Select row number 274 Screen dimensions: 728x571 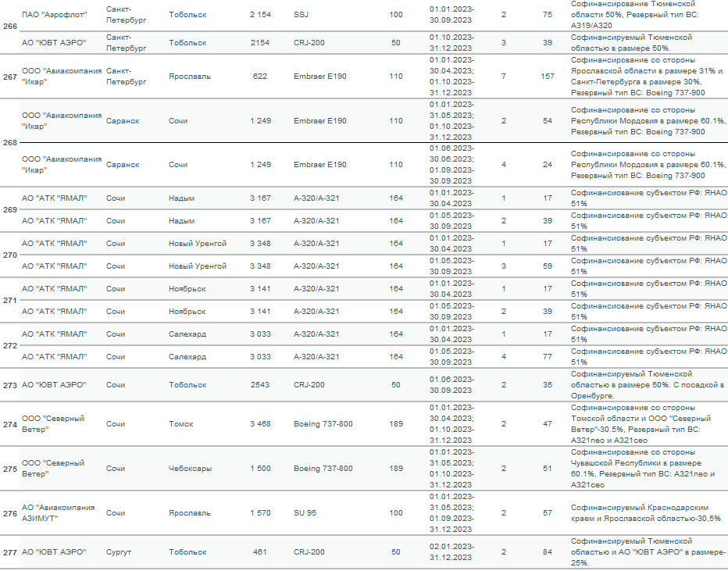(x=9, y=424)
